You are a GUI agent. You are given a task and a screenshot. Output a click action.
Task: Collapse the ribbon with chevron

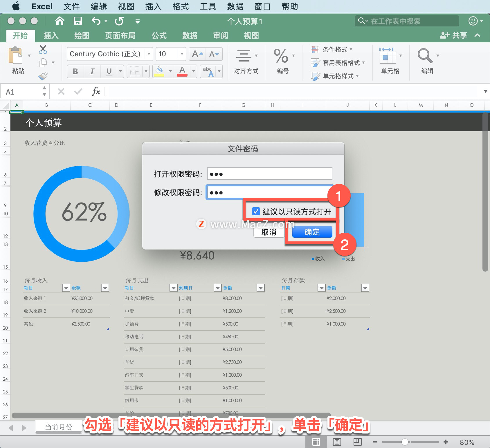click(477, 35)
